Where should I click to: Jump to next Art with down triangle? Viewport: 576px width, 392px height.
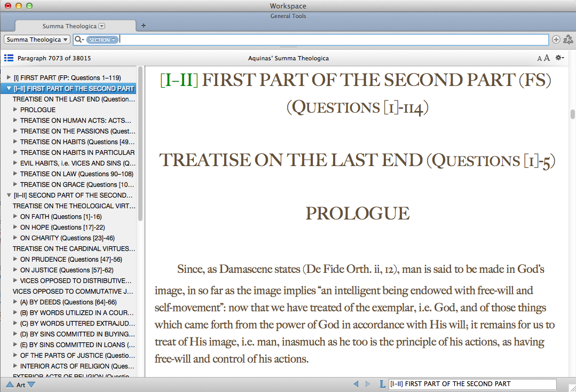click(31, 385)
